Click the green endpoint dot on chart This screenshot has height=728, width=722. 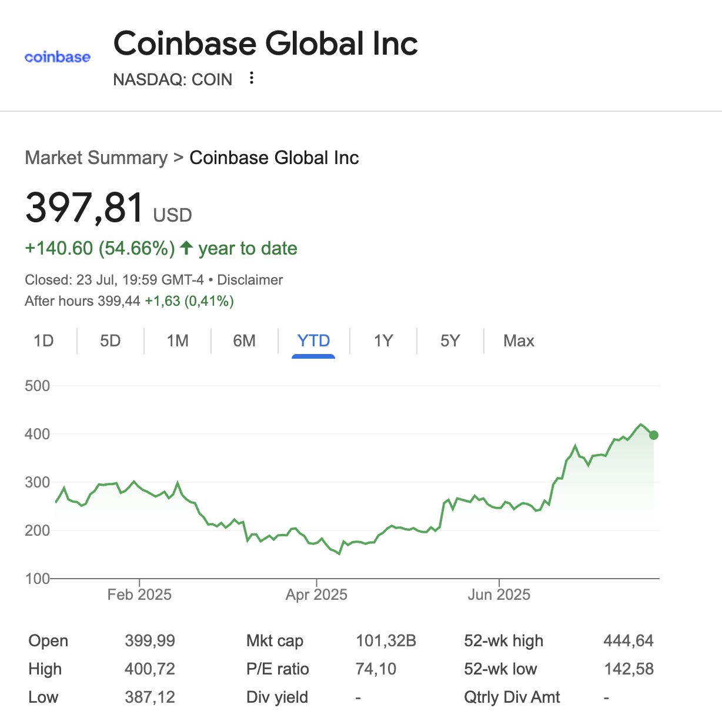coord(654,435)
